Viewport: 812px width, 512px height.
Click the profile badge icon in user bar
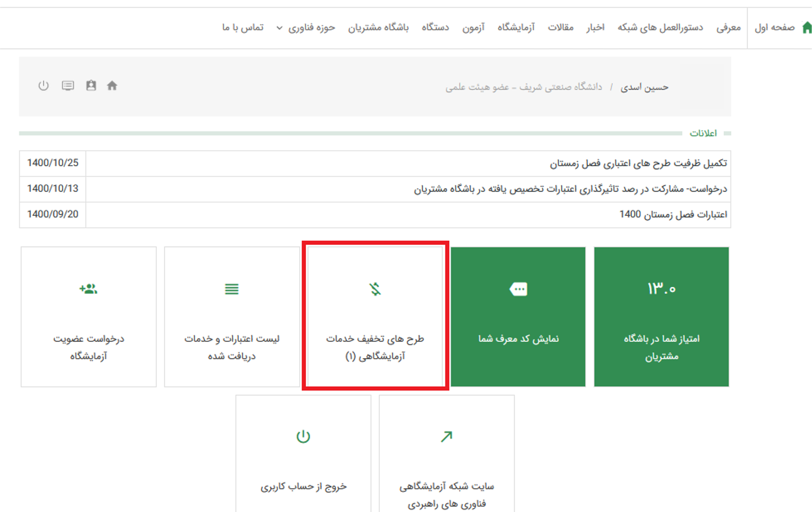91,86
